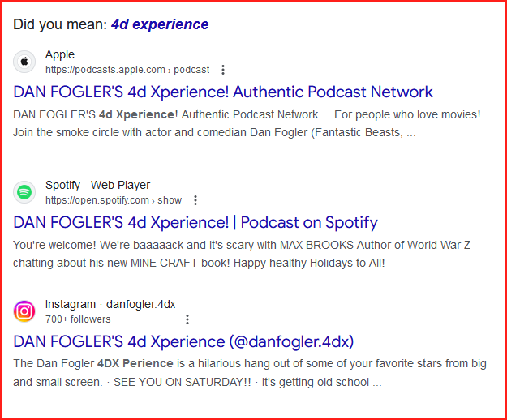Image resolution: width=507 pixels, height=420 pixels.
Task: Click bold '4DX Perience' in Instagram snippet
Action: (135, 364)
